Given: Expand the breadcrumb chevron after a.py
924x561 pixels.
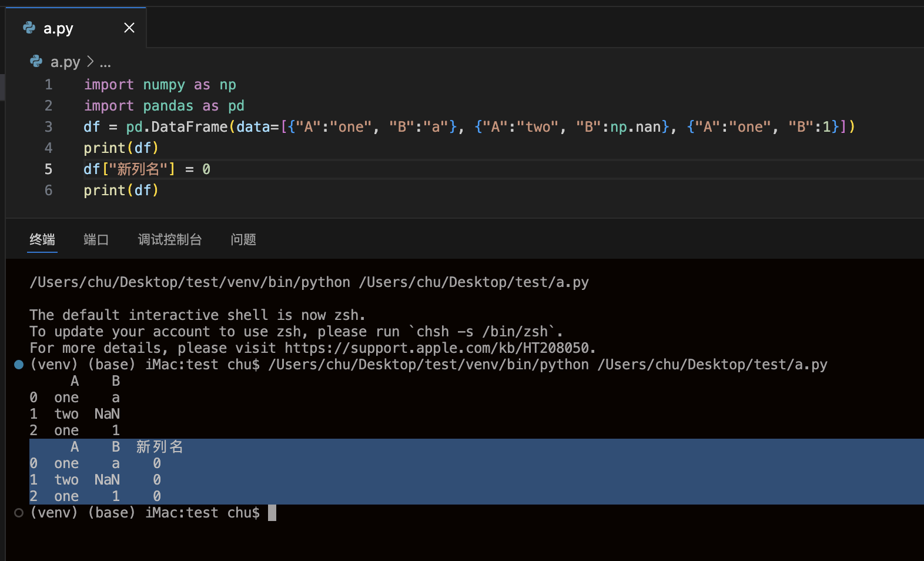Looking at the screenshot, I should coord(90,61).
